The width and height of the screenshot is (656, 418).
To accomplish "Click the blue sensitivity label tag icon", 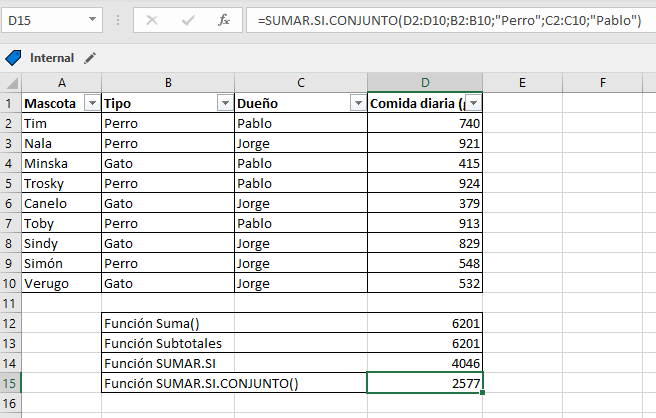I will 13,58.
